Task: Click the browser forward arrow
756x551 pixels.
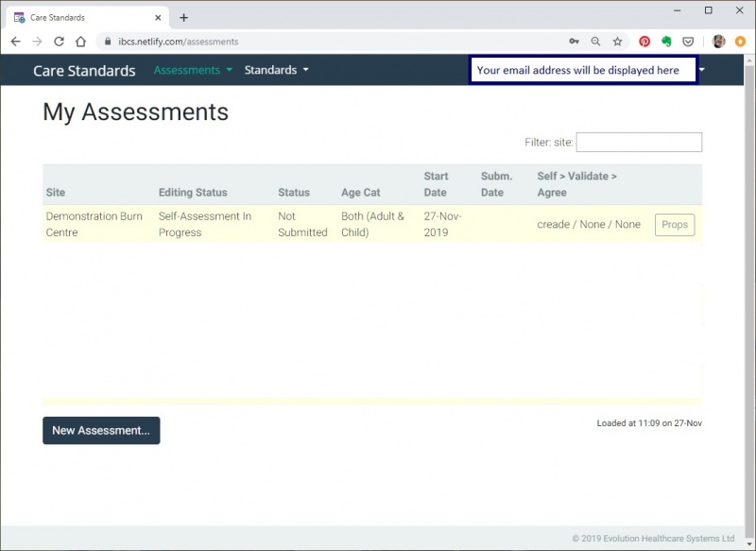Action: tap(37, 42)
